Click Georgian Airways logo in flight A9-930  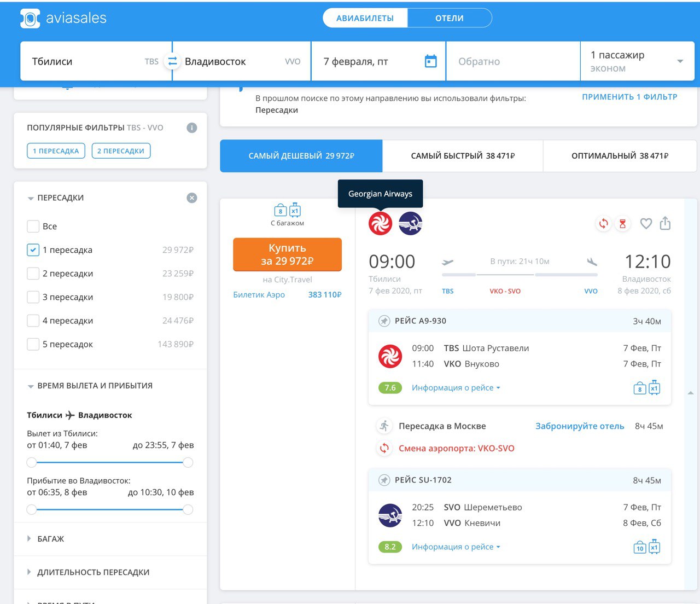coord(390,356)
